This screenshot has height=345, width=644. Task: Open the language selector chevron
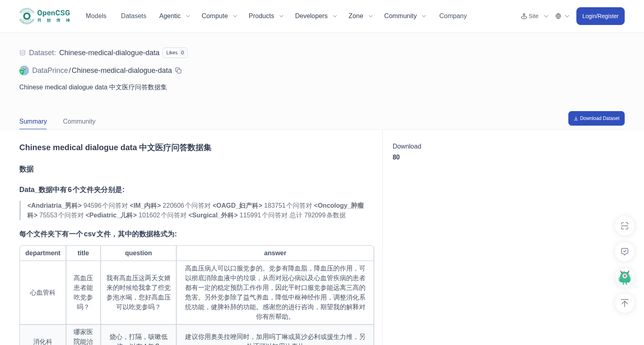pyautogui.click(x=567, y=16)
